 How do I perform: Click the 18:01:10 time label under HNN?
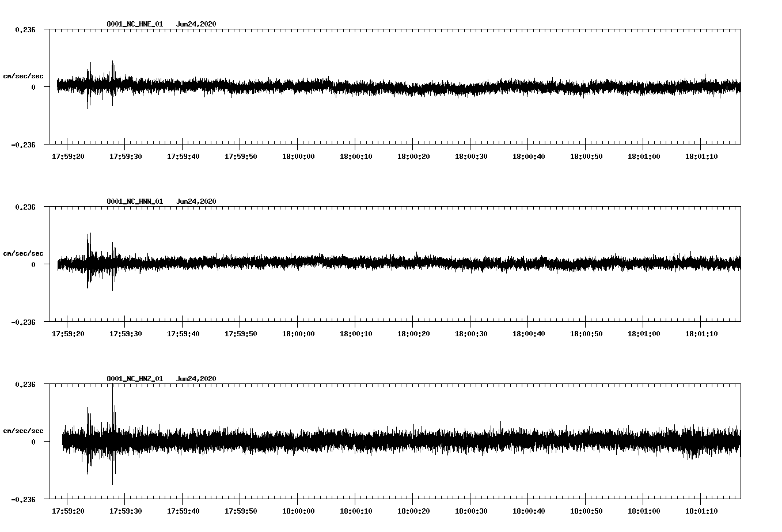[701, 333]
